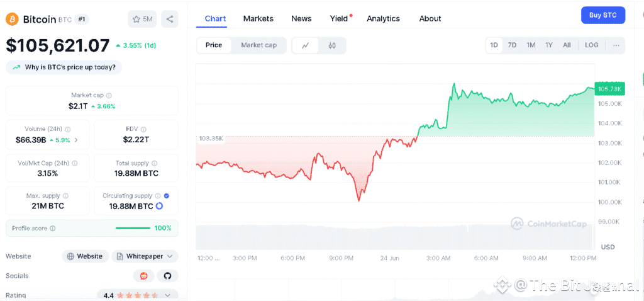Viewport: 644px width, 301px height.
Task: Click the Buy BTC button
Action: click(x=603, y=15)
